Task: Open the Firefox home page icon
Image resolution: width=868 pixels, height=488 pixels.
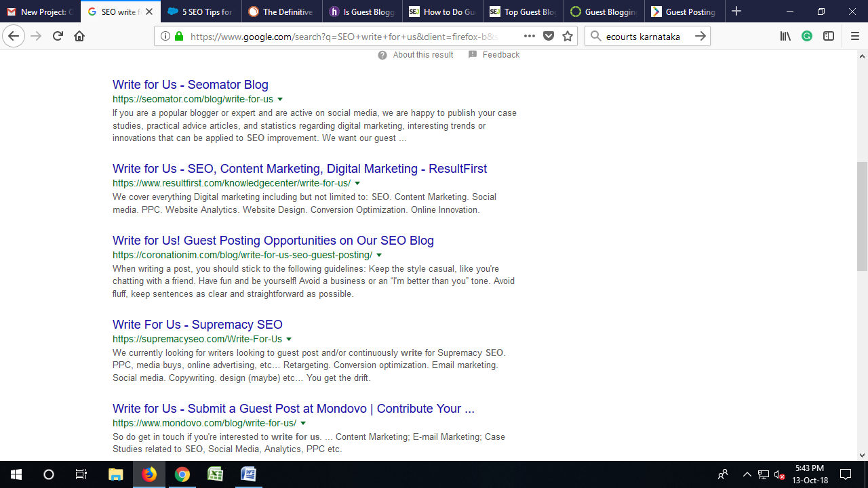Action: (79, 36)
